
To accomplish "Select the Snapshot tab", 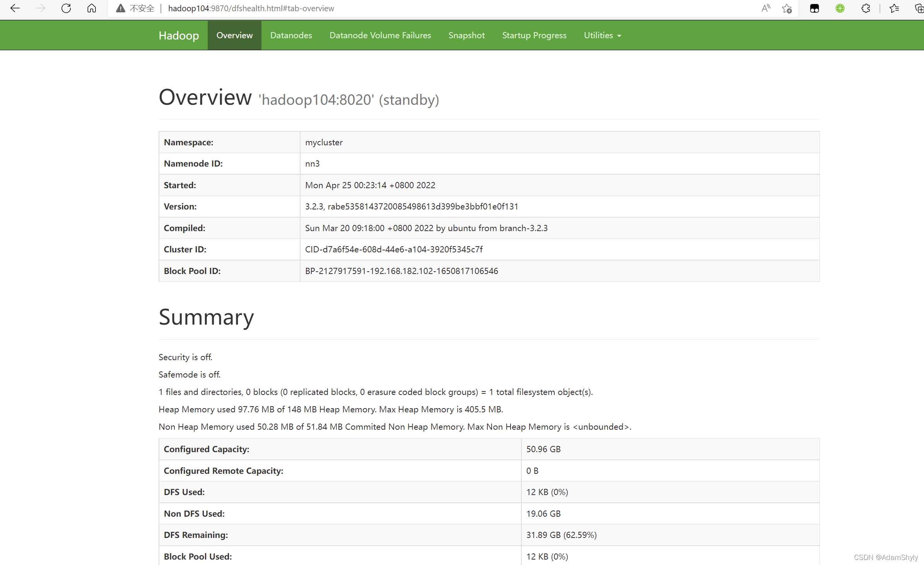I will tap(466, 35).
